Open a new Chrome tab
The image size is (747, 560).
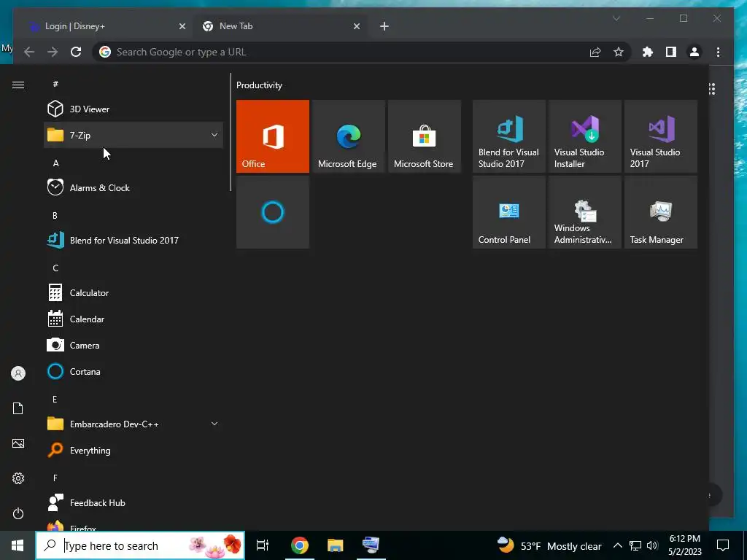(384, 26)
